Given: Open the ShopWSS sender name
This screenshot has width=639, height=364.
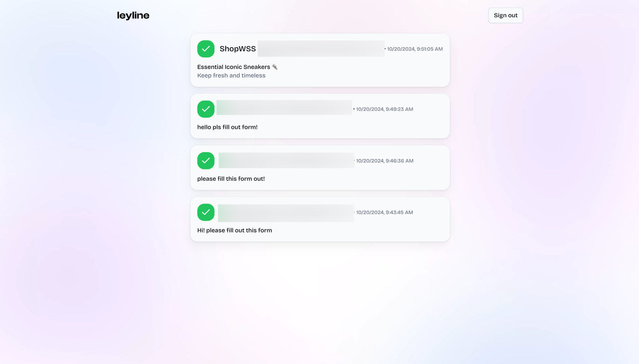Looking at the screenshot, I should [238, 49].
